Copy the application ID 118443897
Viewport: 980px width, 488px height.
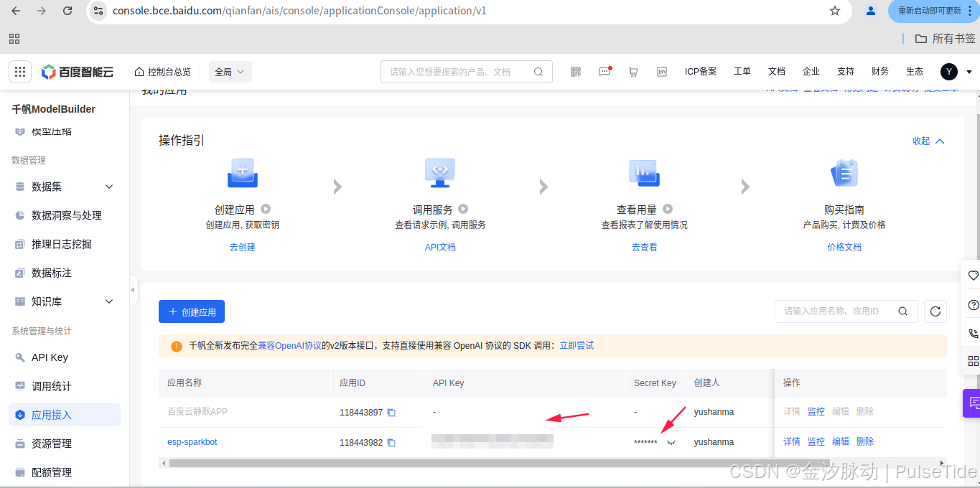pyautogui.click(x=391, y=413)
